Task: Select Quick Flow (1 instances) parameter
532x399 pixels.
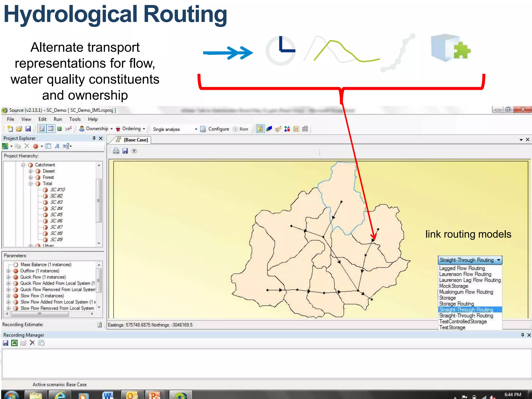Action: [x=43, y=277]
